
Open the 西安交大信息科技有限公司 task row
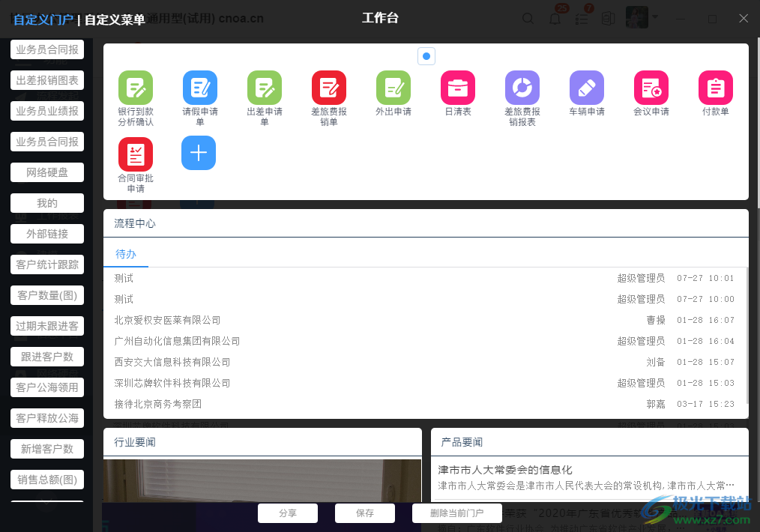click(x=424, y=362)
